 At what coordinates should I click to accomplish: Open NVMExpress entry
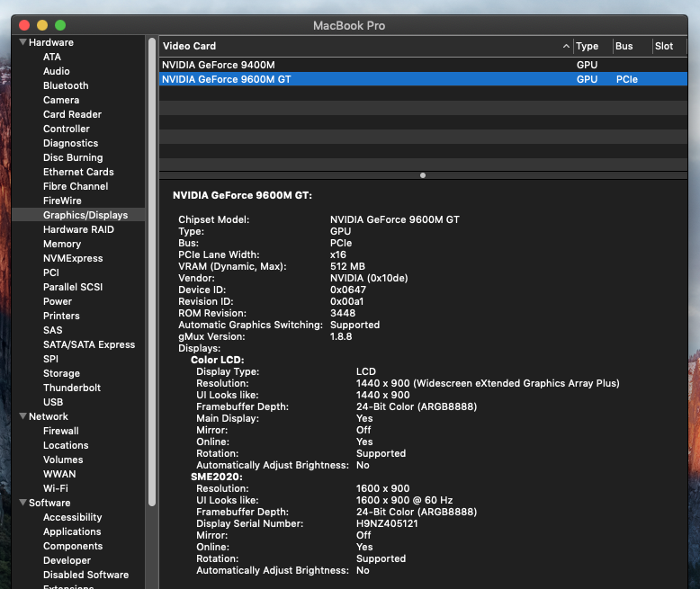pyautogui.click(x=73, y=258)
